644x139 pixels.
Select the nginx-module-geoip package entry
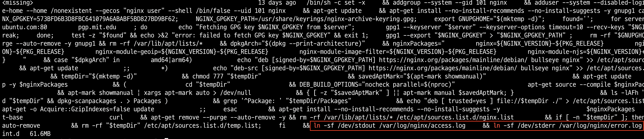(182, 52)
